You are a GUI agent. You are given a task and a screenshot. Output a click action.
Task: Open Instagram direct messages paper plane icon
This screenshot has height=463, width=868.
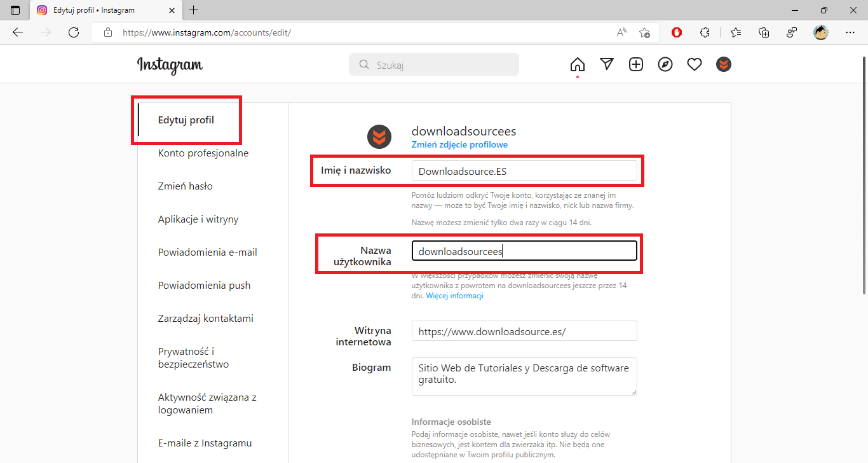pos(607,64)
